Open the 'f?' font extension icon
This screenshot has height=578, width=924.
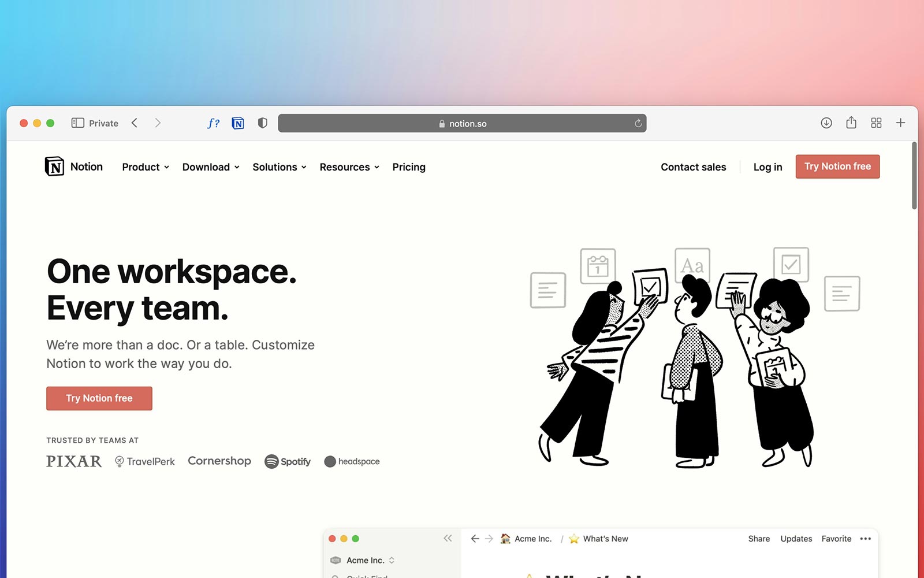pyautogui.click(x=213, y=123)
